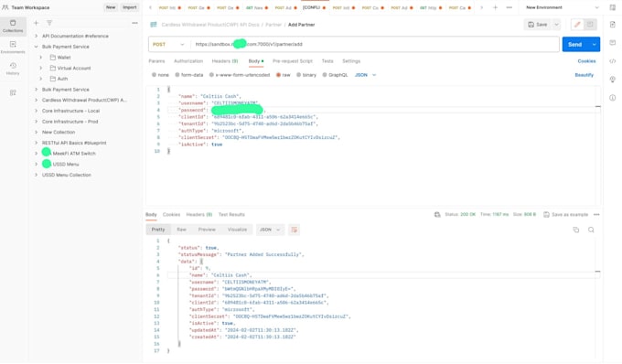Screen dimensions: 622x364
Task: Click the Beautify link
Action: click(584, 75)
